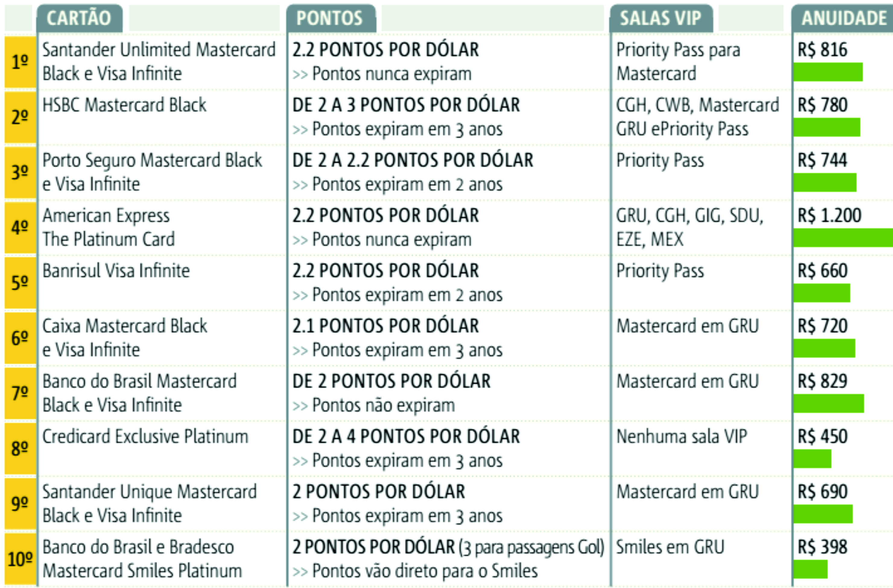
Task: Click Smiles em GRU cell
Action: (x=670, y=547)
